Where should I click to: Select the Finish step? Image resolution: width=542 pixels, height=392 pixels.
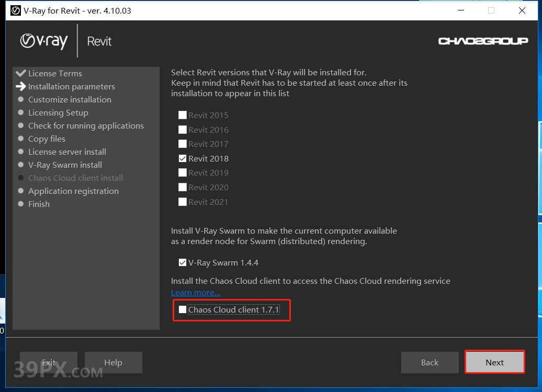click(39, 204)
